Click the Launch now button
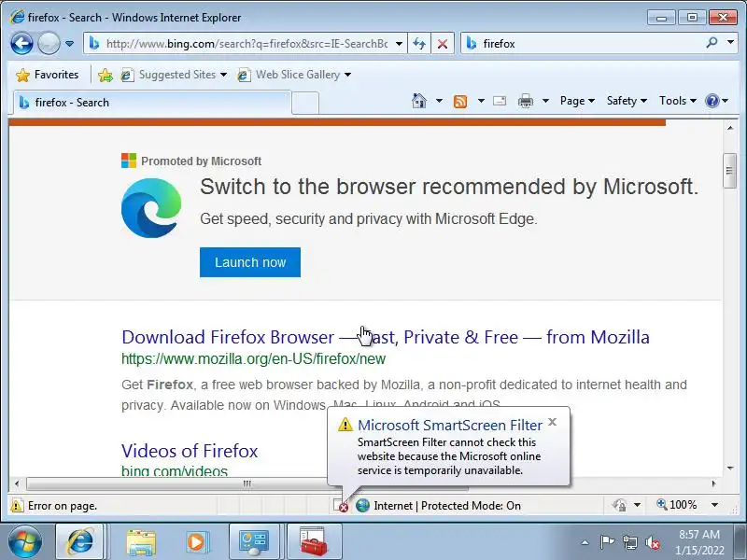This screenshot has height=560, width=747. (x=250, y=262)
